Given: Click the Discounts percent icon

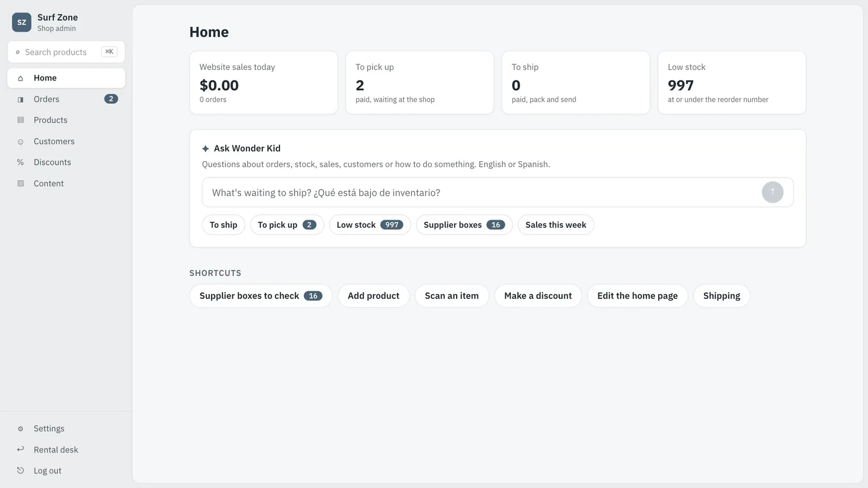Looking at the screenshot, I should click(21, 163).
